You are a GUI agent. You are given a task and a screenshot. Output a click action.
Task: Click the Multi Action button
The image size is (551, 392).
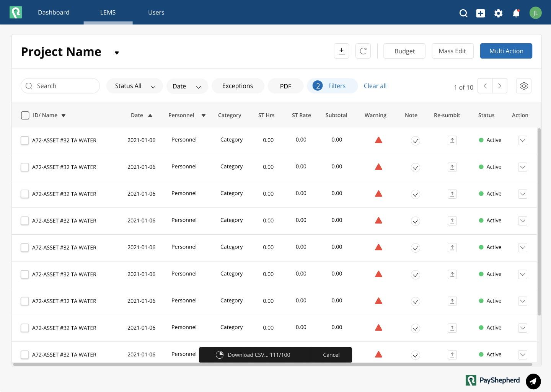[506, 51]
